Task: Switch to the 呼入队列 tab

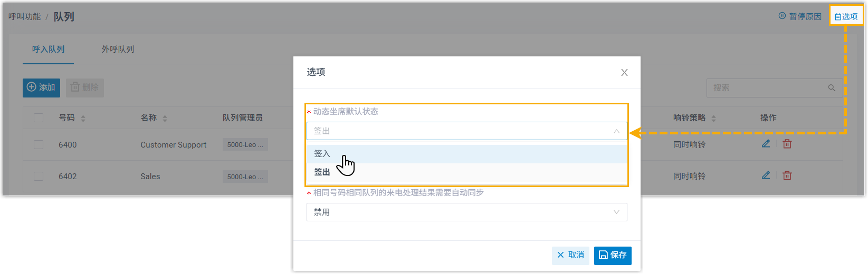Action: pyautogui.click(x=48, y=50)
